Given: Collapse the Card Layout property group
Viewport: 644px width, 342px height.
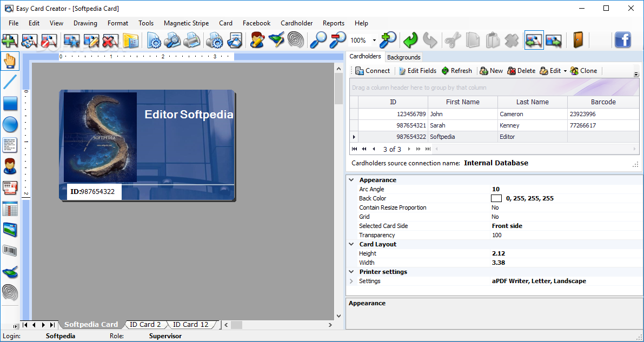Looking at the screenshot, I should (351, 244).
